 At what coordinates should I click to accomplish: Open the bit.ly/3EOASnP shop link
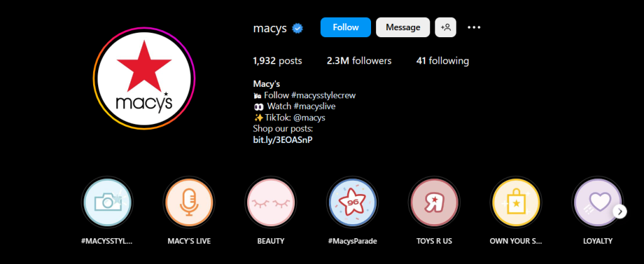[x=283, y=140]
